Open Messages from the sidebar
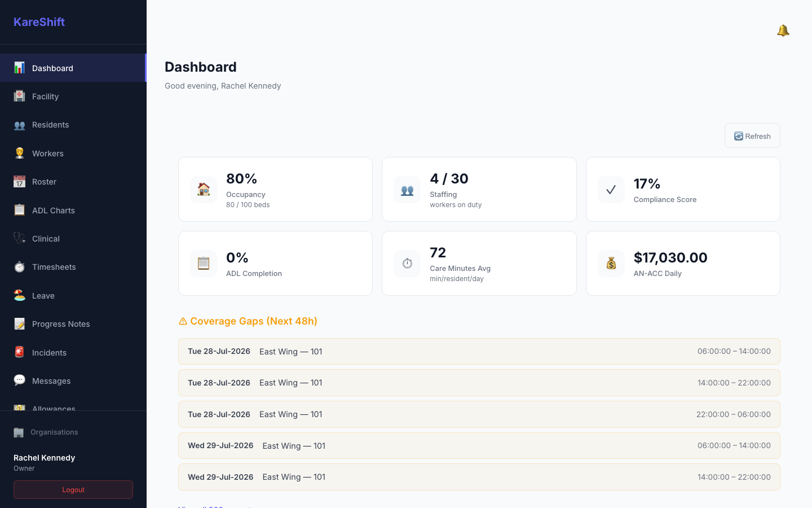The height and width of the screenshot is (508, 812). coord(73,380)
